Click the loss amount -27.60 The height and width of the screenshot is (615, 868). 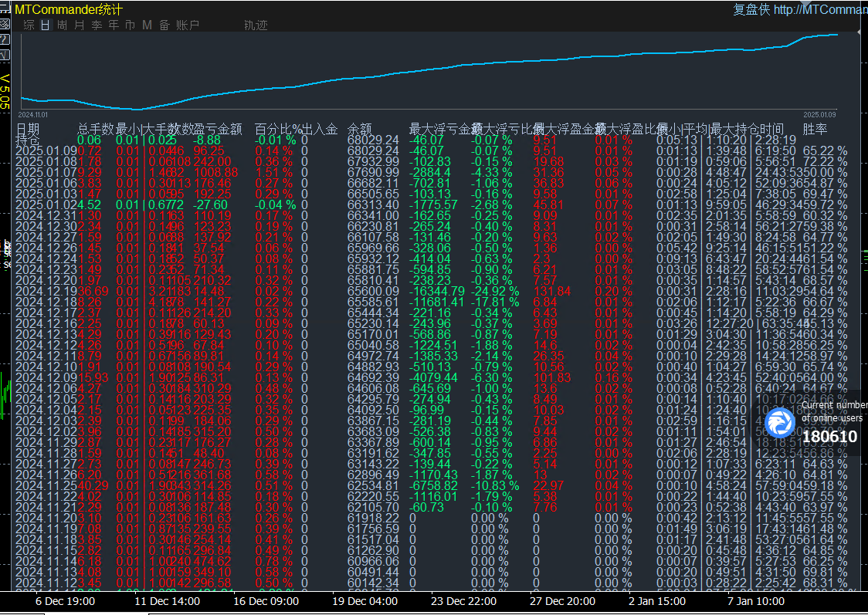pos(210,204)
